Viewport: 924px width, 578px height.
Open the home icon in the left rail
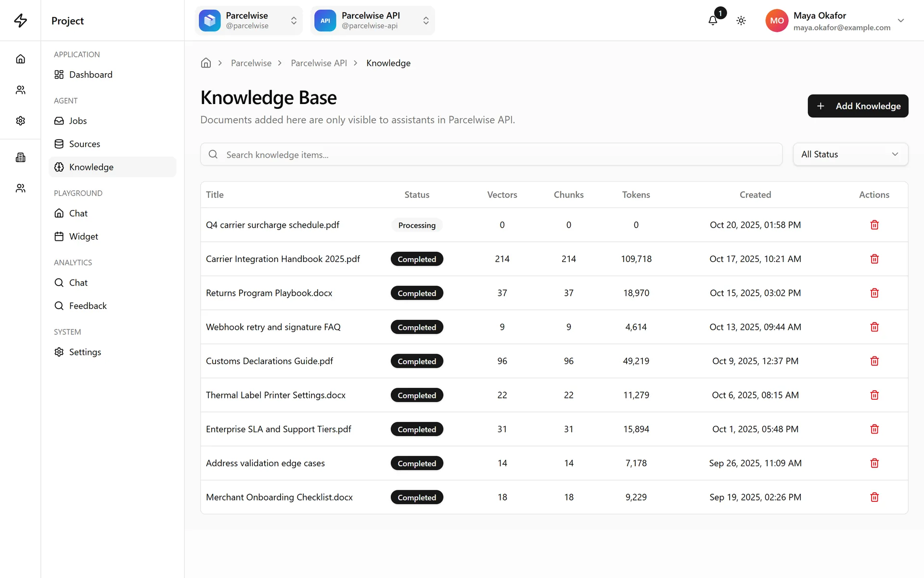pyautogui.click(x=20, y=59)
